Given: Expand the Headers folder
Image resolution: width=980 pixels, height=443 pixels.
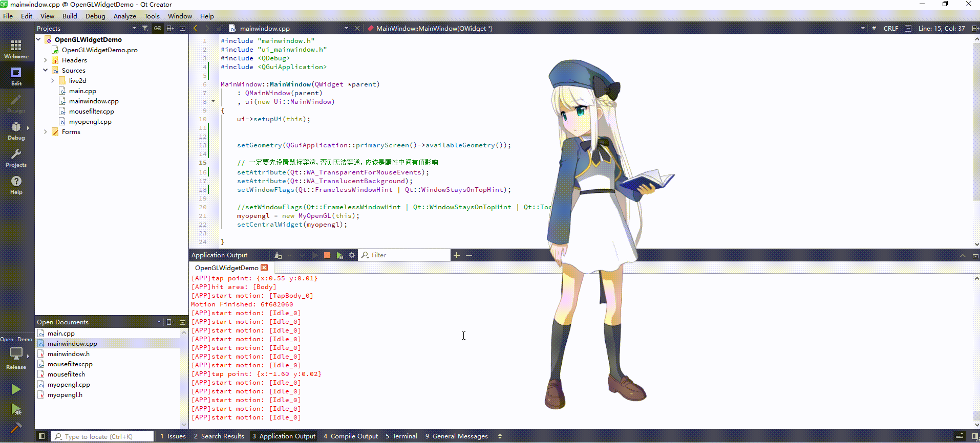Looking at the screenshot, I should click(46, 60).
